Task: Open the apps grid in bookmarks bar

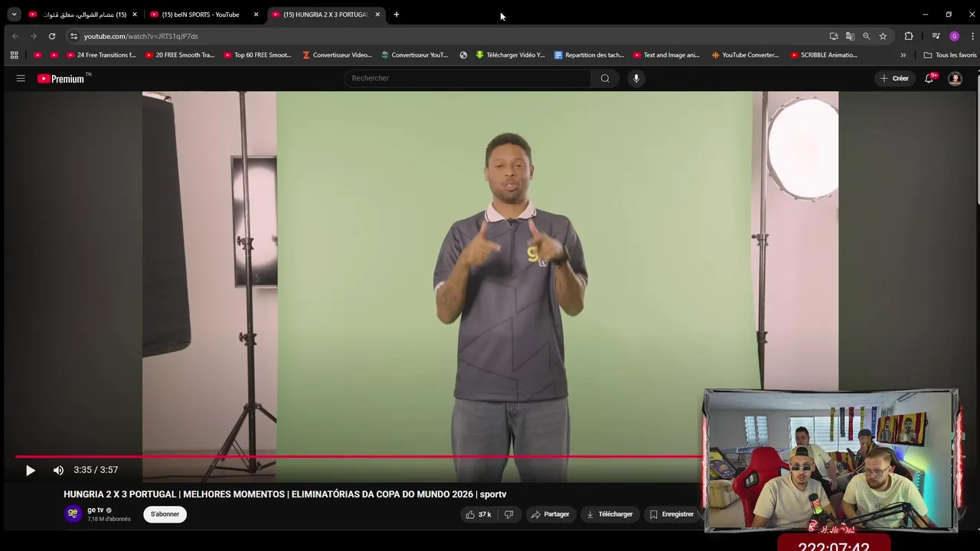Action: pos(14,55)
